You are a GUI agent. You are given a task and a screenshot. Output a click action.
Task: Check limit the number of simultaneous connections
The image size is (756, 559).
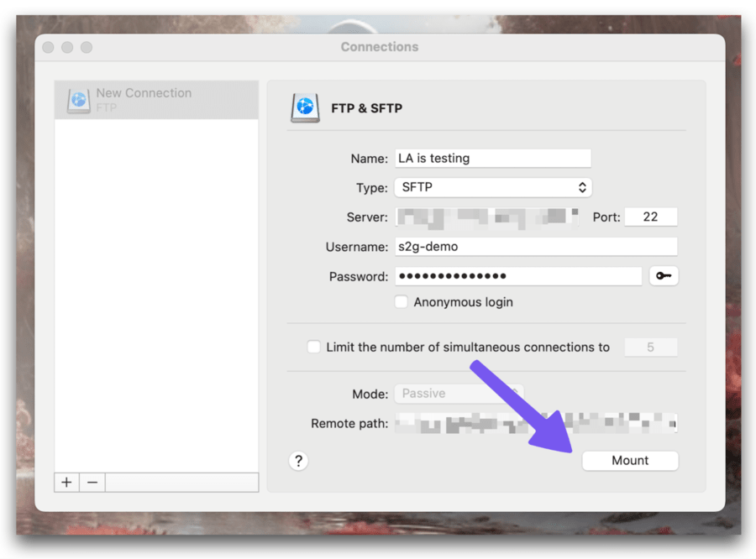315,347
